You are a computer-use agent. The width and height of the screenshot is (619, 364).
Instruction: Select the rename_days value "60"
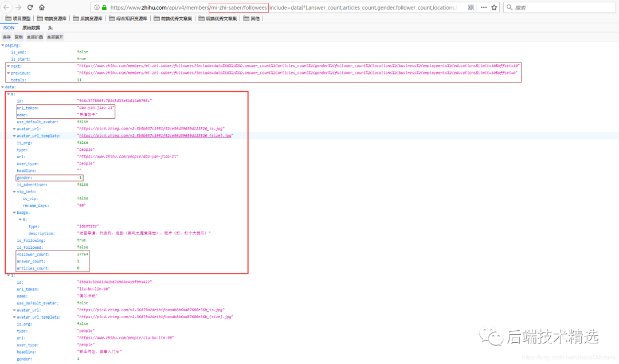[81, 205]
